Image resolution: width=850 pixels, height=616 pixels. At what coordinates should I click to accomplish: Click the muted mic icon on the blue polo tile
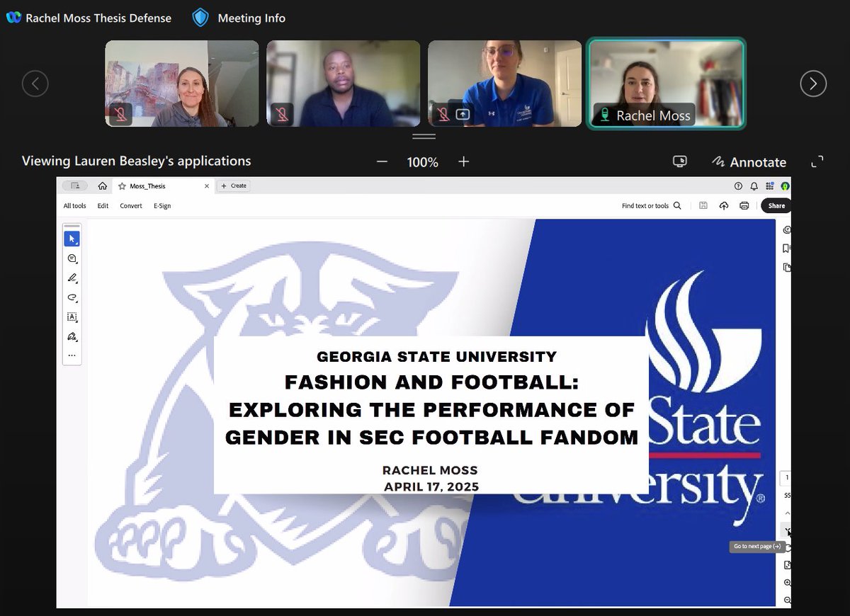(x=443, y=113)
